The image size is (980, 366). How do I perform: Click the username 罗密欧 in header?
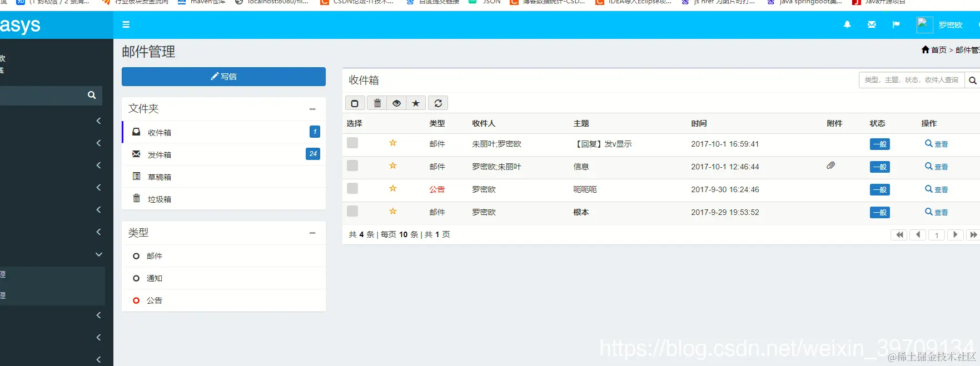coord(950,25)
